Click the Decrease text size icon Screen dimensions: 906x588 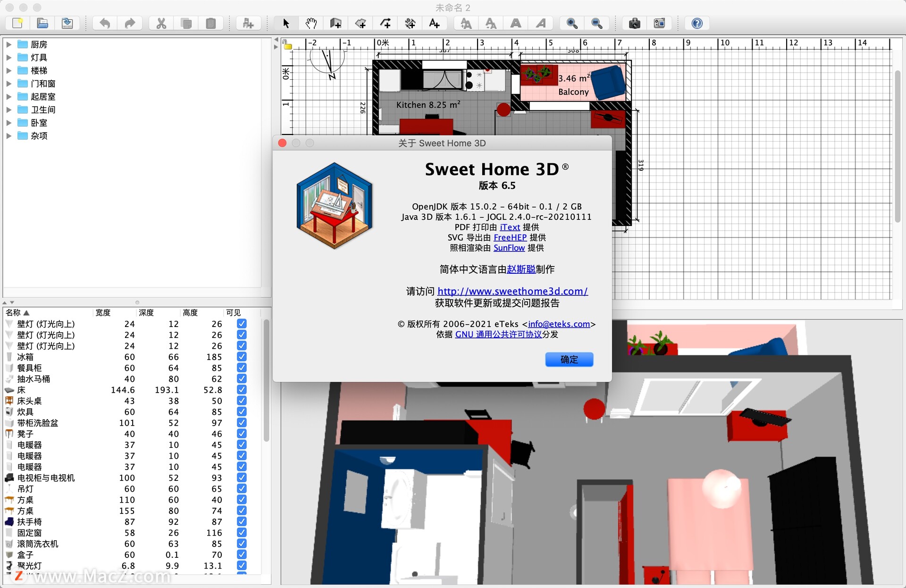coord(491,23)
